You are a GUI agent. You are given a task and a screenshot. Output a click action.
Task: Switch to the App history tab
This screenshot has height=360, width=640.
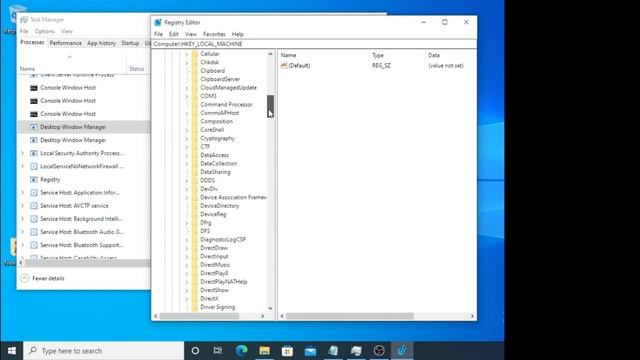(101, 43)
